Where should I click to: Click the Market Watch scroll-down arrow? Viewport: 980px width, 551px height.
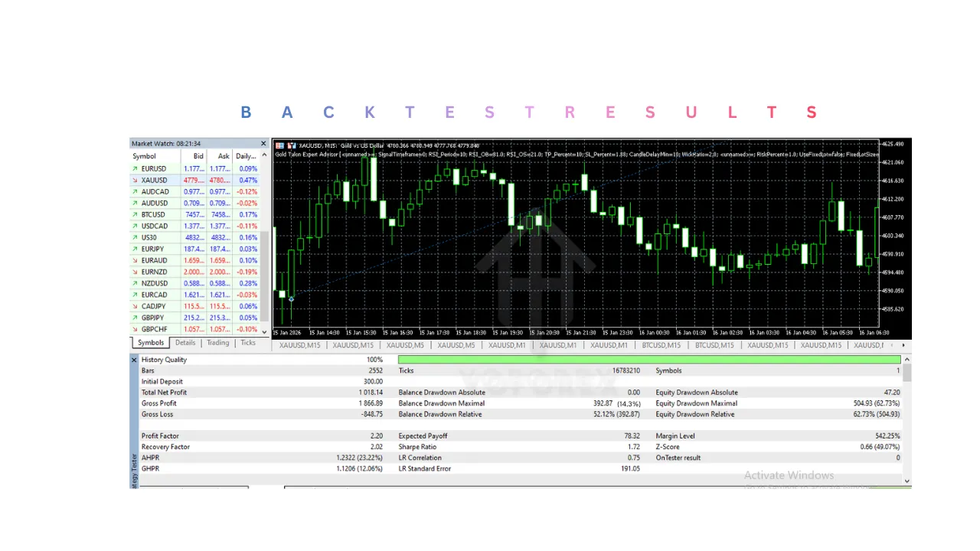pos(265,332)
